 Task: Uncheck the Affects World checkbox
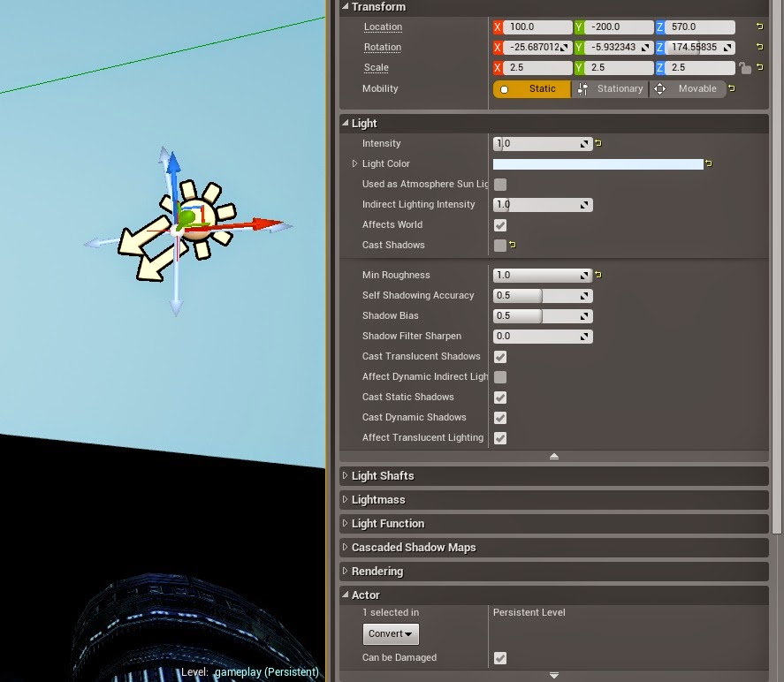[x=500, y=224]
